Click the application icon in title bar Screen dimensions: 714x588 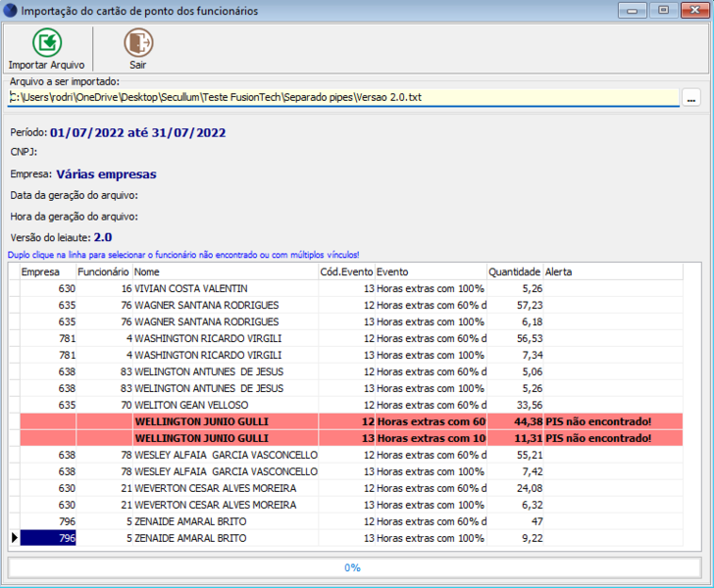coord(10,11)
